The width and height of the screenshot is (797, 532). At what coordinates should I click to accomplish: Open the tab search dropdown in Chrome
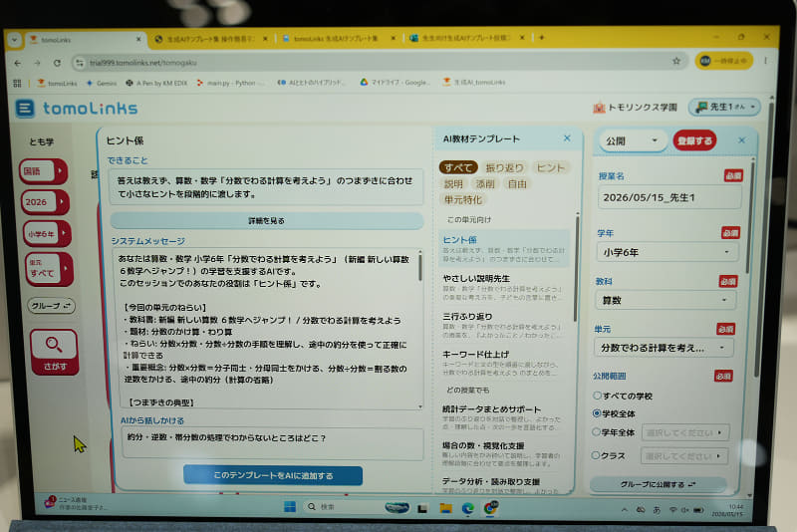pyautogui.click(x=14, y=40)
